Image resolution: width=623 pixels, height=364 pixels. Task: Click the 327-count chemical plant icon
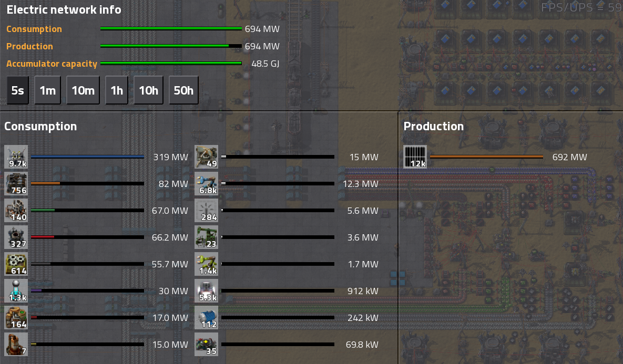16,237
